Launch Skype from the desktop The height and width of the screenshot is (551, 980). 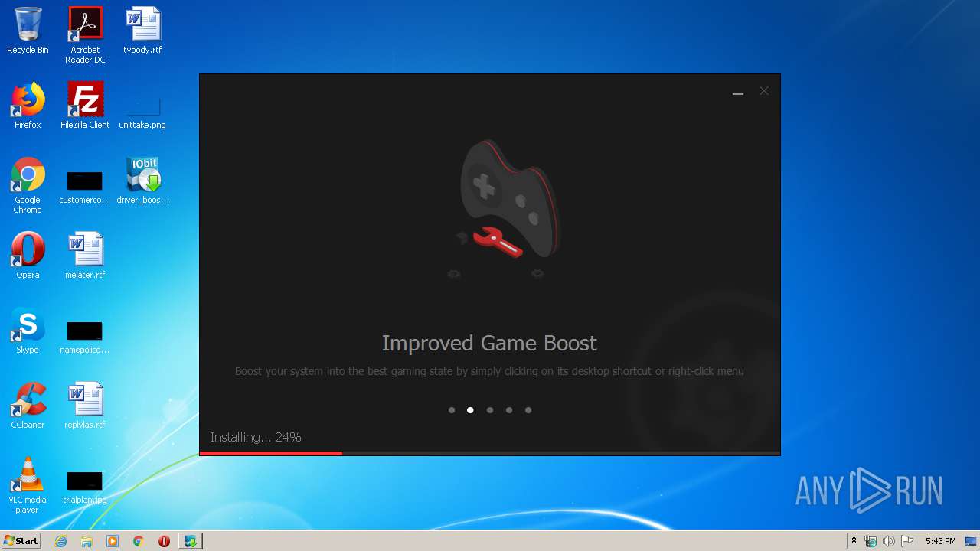[28, 331]
